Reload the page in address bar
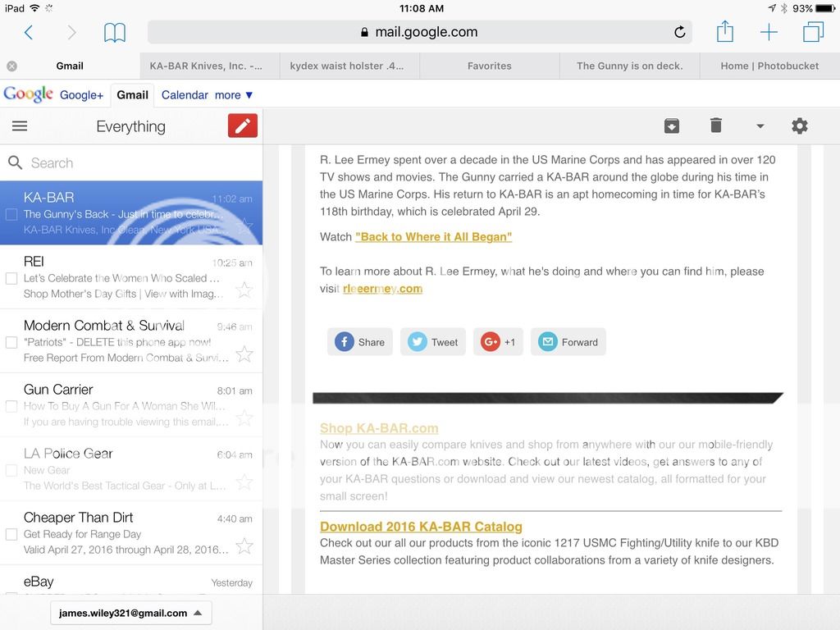Screen dimensions: 840x630 click(x=679, y=32)
